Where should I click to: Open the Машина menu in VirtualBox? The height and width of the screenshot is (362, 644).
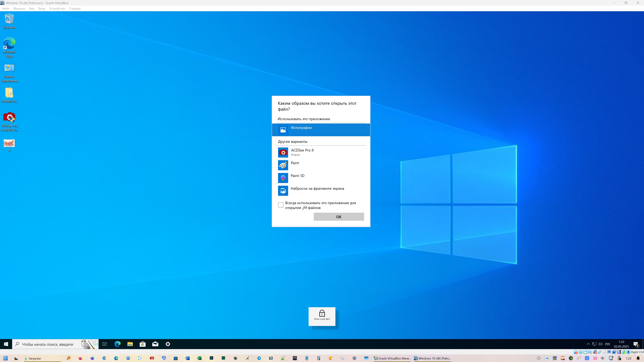pos(19,9)
